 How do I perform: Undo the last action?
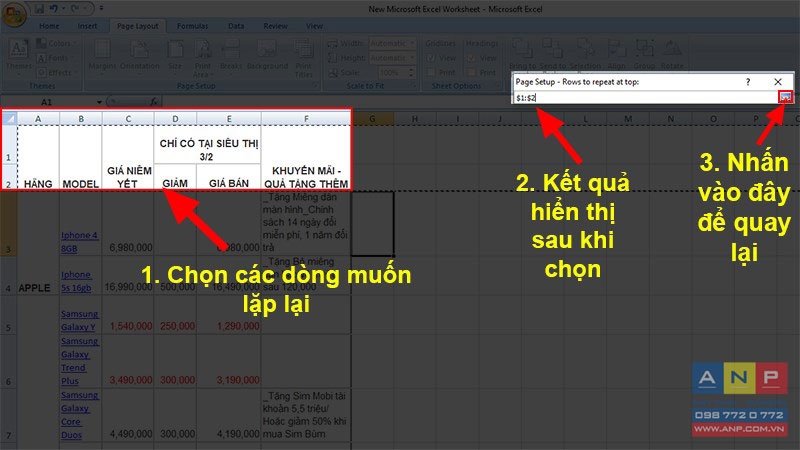pyautogui.click(x=54, y=9)
